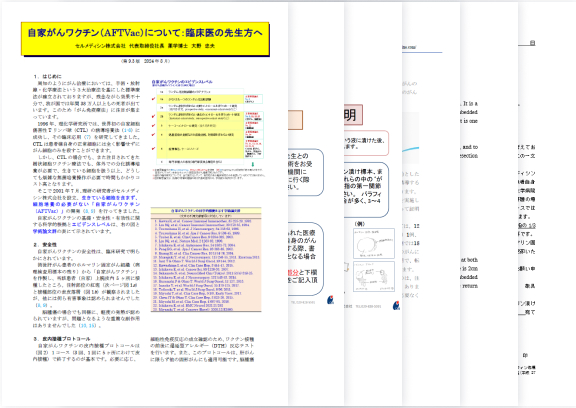
Task: Click the edition date line below the title banner
Action: [145, 61]
